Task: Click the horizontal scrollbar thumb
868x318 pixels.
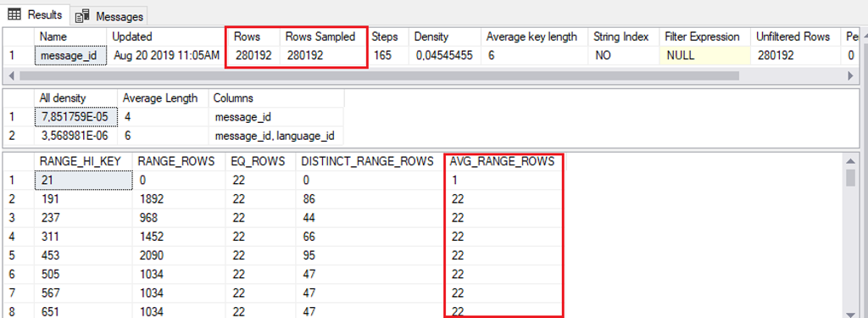Action: [379, 75]
